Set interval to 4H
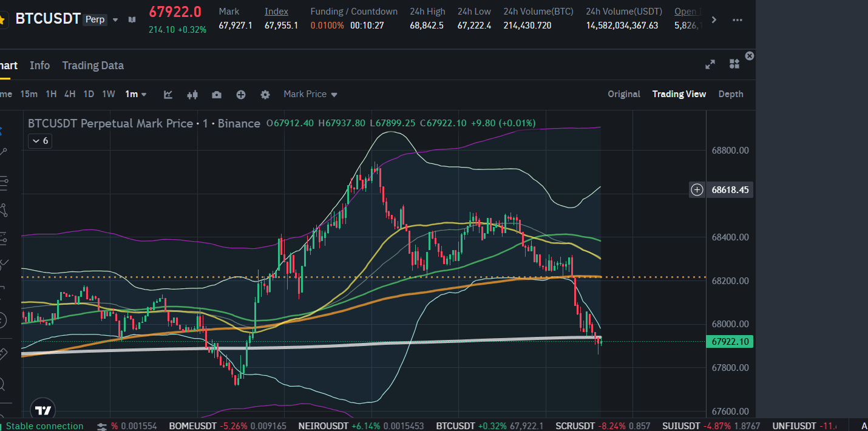This screenshot has width=868, height=431. (70, 94)
